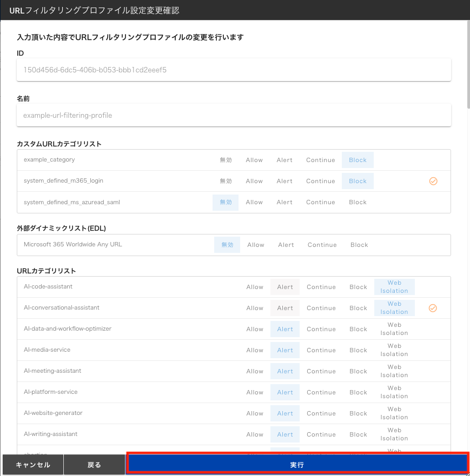This screenshot has height=476, width=470.
Task: Set Microsoft 365 Worldwide Any URL to Allow
Action: tap(256, 245)
